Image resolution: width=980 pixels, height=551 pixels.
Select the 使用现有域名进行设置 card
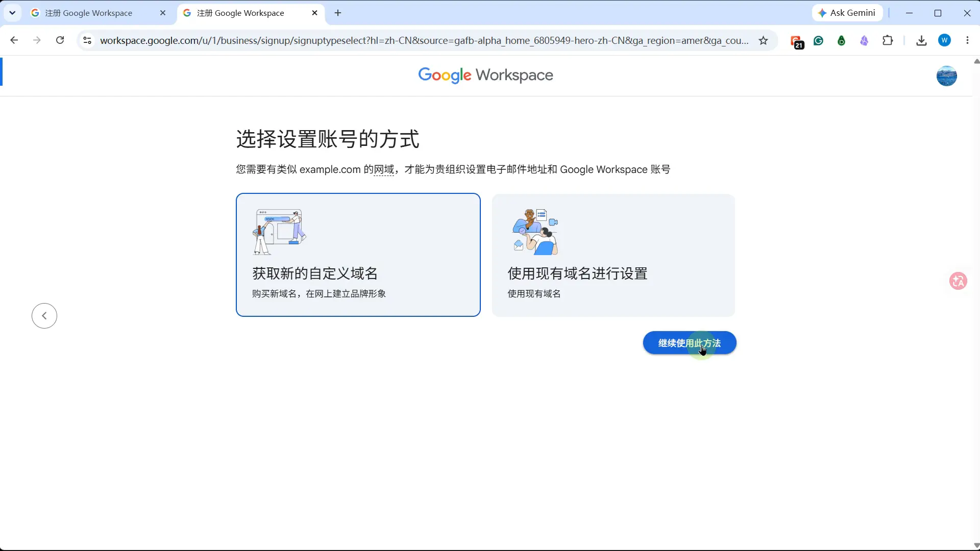point(613,255)
